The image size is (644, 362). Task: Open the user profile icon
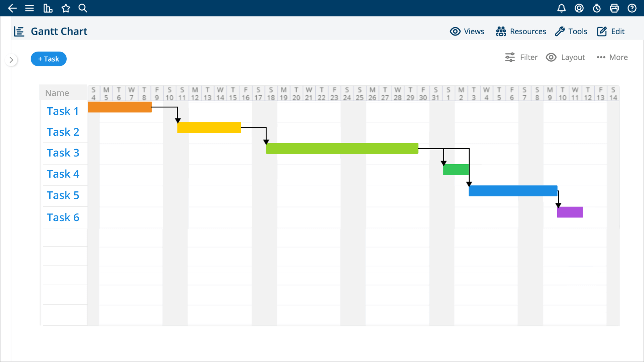[579, 8]
